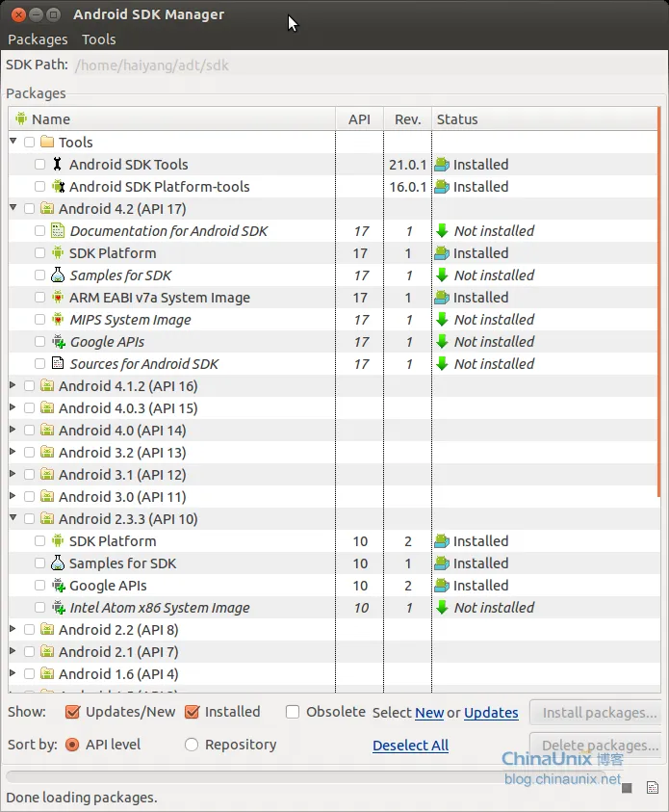Expand the Android 4.1.2 (API 16) group

point(13,385)
